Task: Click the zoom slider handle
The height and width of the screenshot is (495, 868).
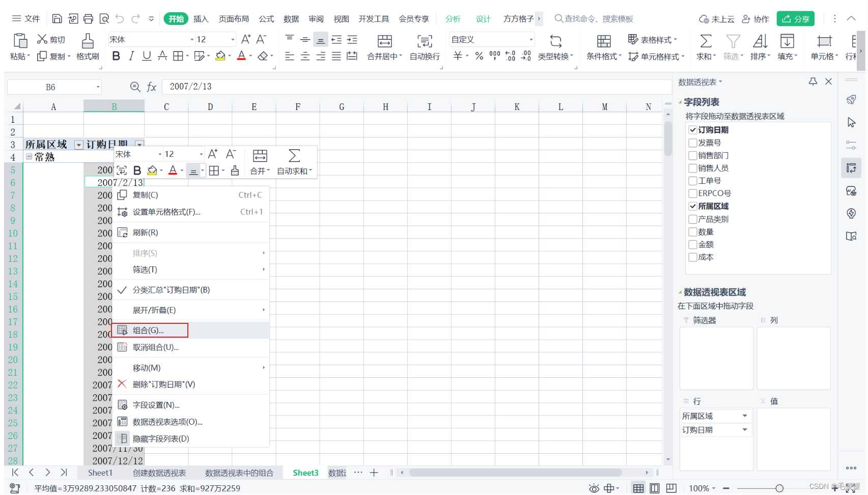Action: [779, 488]
